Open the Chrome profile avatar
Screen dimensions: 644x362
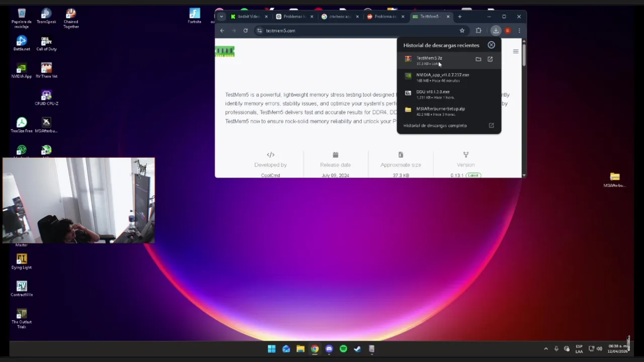pos(508,31)
